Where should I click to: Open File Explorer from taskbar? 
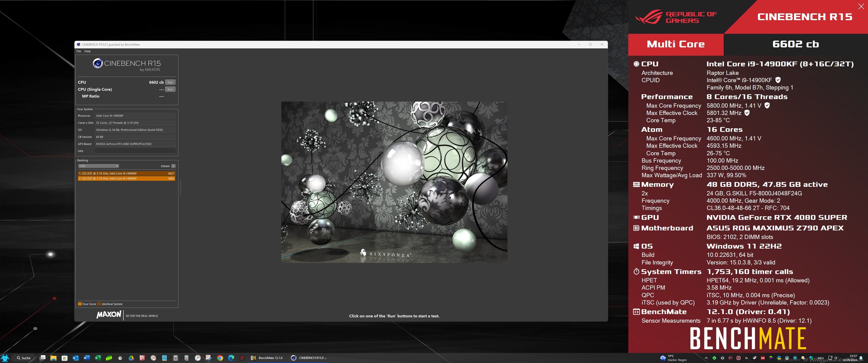53,358
